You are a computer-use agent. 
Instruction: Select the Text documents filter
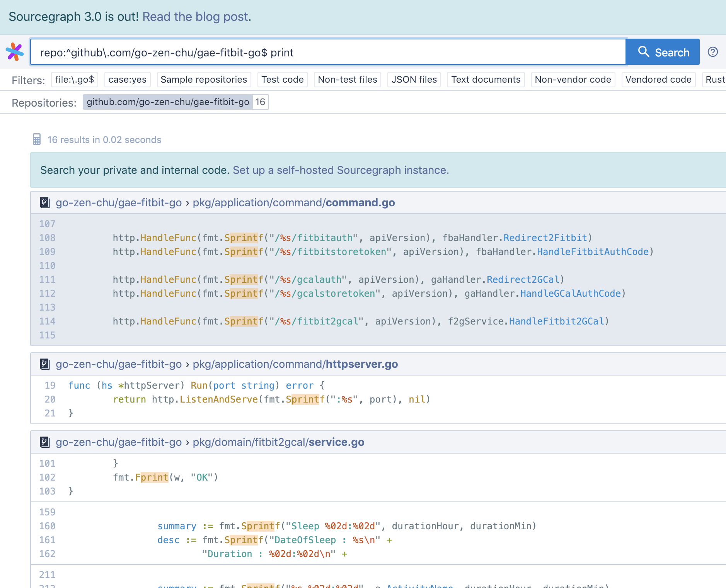click(x=486, y=80)
